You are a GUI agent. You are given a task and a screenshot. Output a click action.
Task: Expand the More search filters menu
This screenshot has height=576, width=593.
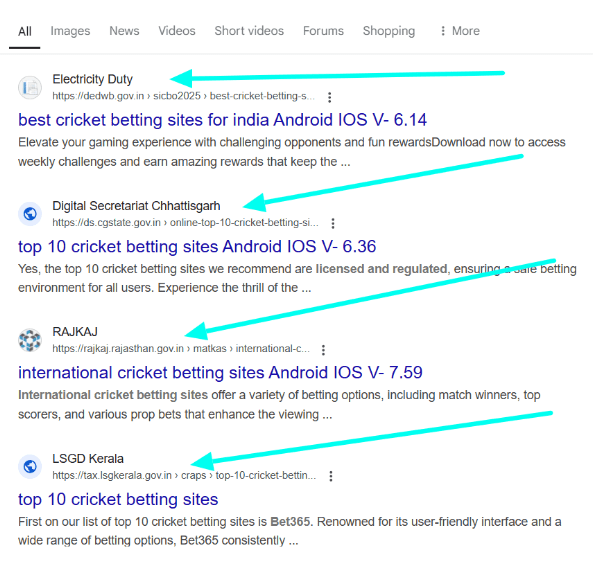[x=460, y=31]
